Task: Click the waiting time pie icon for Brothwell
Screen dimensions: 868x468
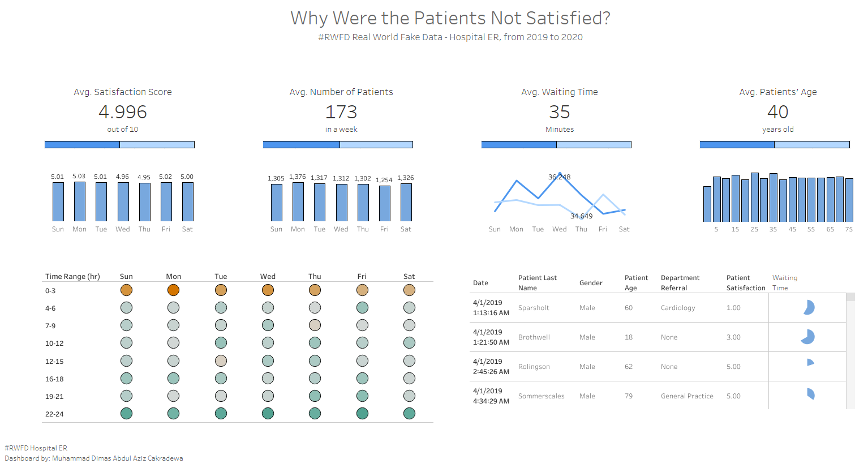Action: pyautogui.click(x=808, y=337)
